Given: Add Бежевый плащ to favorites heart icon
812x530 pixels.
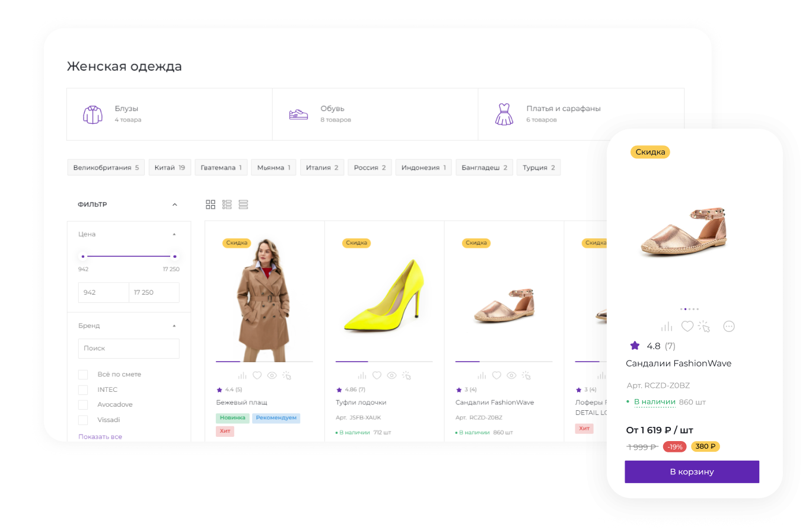Looking at the screenshot, I should click(257, 375).
